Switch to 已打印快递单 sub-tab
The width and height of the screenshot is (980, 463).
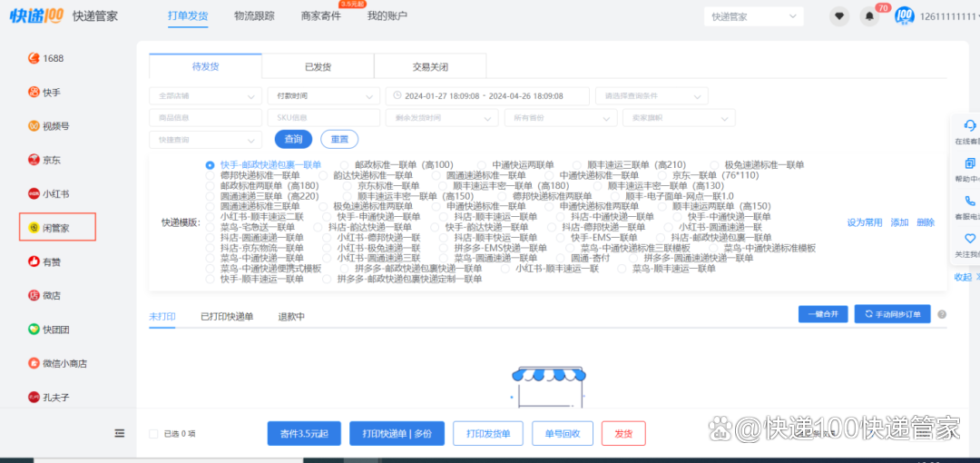tap(227, 317)
